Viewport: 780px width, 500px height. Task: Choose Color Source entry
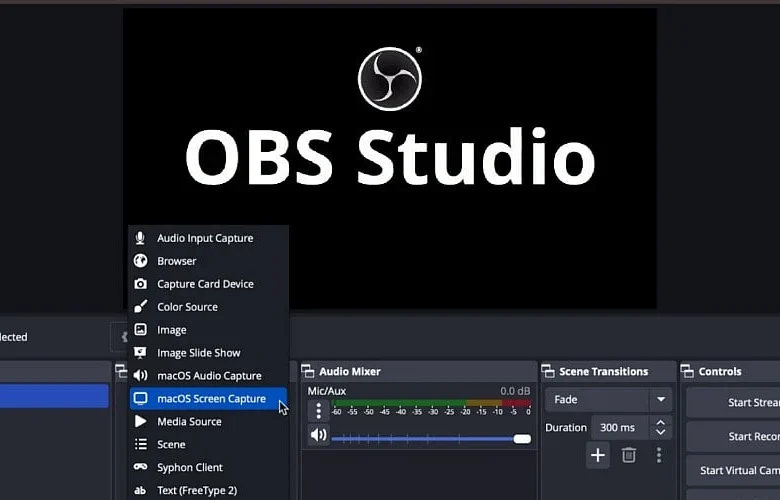tap(208, 306)
